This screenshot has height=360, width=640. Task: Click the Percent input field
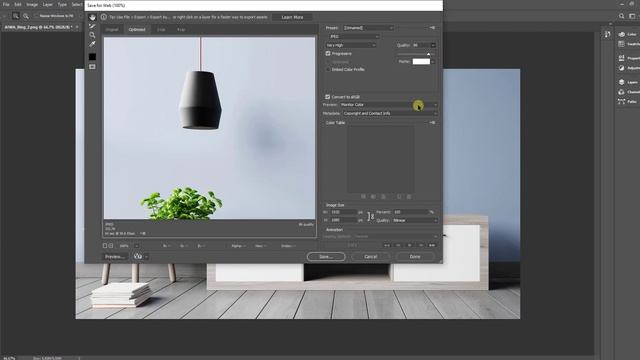(410, 212)
